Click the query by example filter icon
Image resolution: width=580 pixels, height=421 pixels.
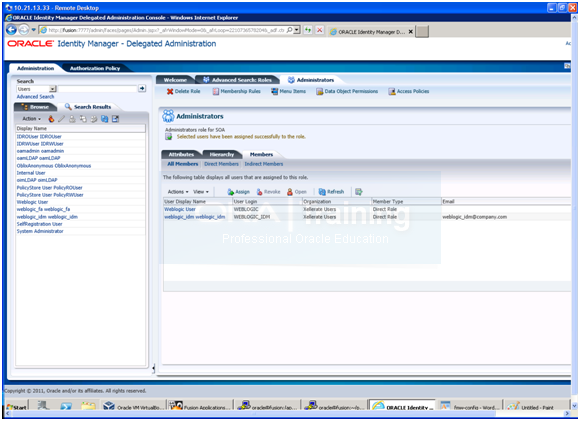pyautogui.click(x=358, y=192)
